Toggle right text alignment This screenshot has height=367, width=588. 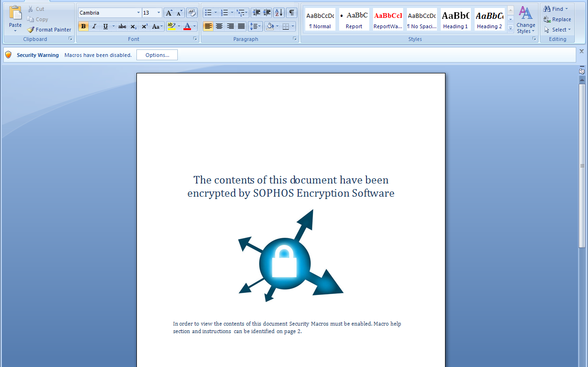[230, 26]
